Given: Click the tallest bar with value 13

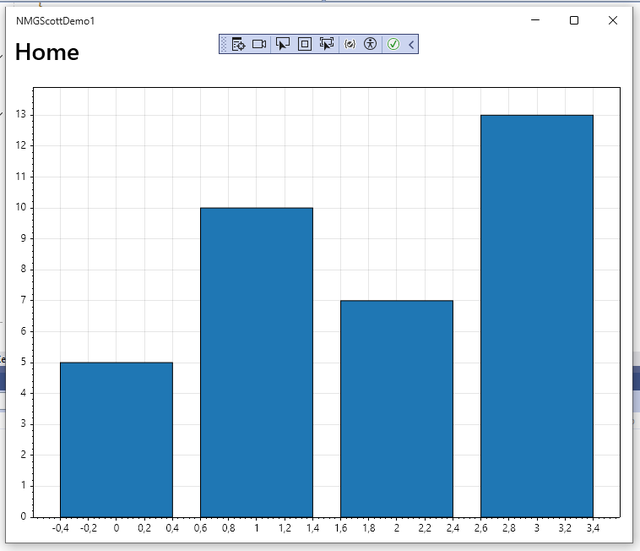Looking at the screenshot, I should click(x=537, y=316).
